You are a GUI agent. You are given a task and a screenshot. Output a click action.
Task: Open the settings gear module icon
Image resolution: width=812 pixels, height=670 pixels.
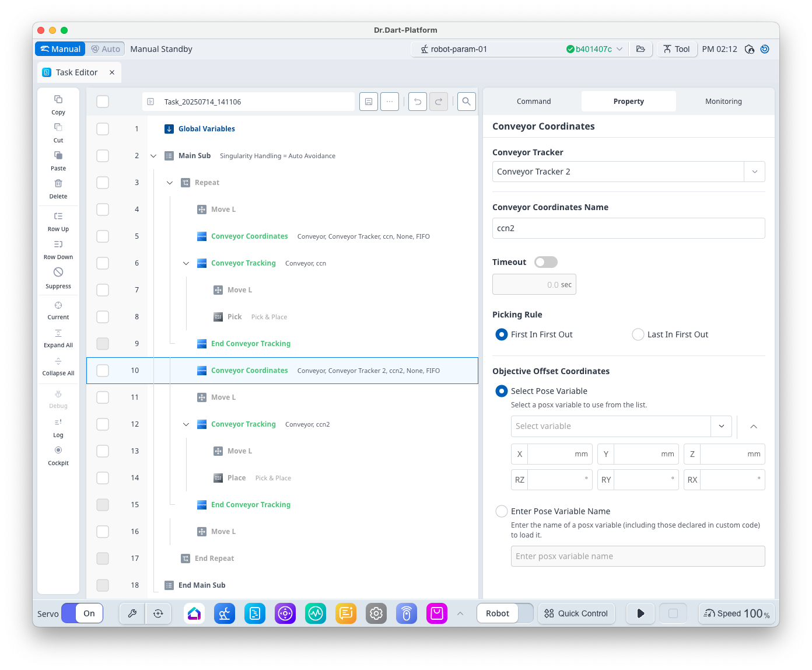coord(376,613)
